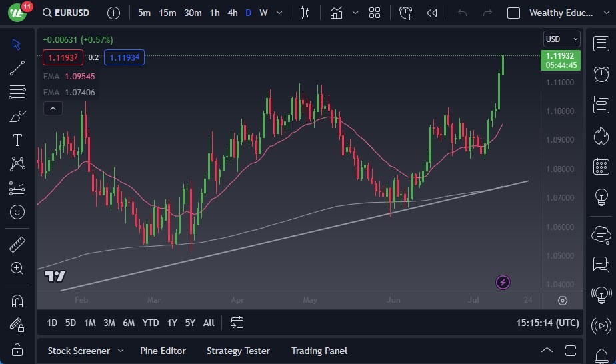Open the Alerts alarm clock icon
The height and width of the screenshot is (364, 616).
(601, 73)
